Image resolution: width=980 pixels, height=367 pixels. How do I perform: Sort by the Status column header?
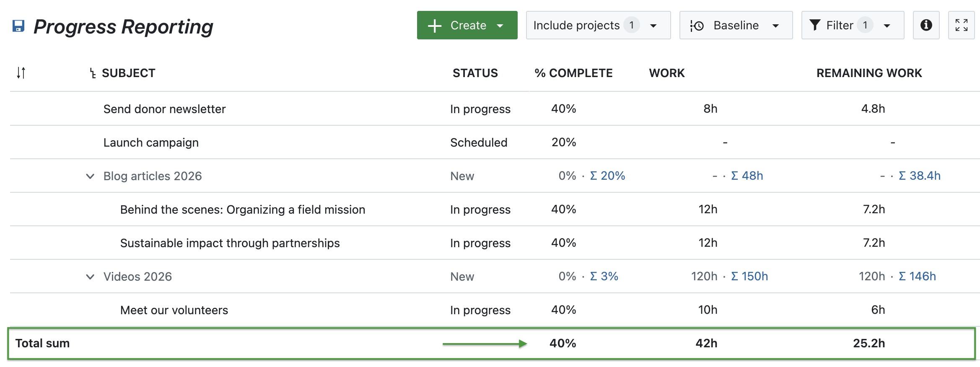pyautogui.click(x=475, y=73)
